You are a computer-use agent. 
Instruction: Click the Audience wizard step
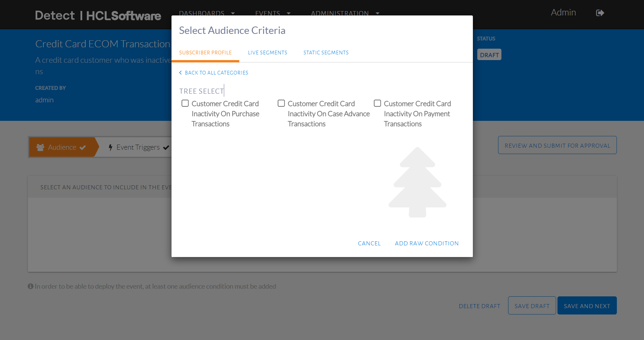tap(62, 147)
